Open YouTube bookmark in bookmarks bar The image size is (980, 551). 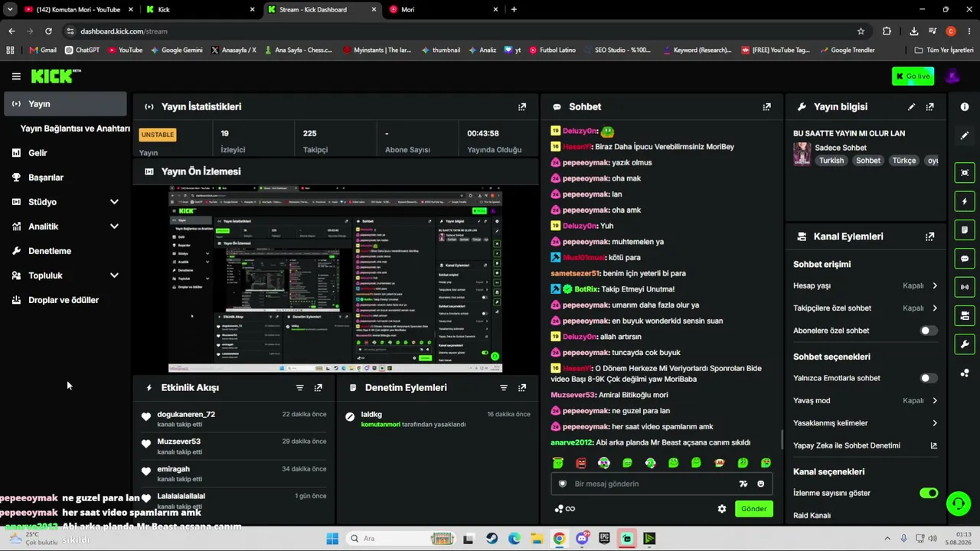[125, 51]
